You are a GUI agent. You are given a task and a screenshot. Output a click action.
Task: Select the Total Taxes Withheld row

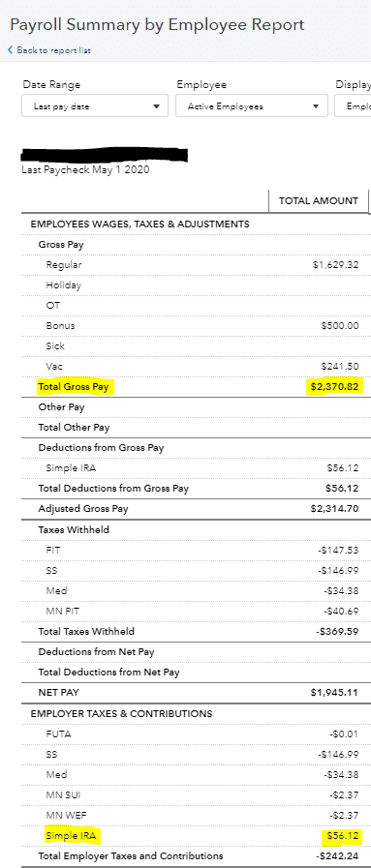(196, 632)
